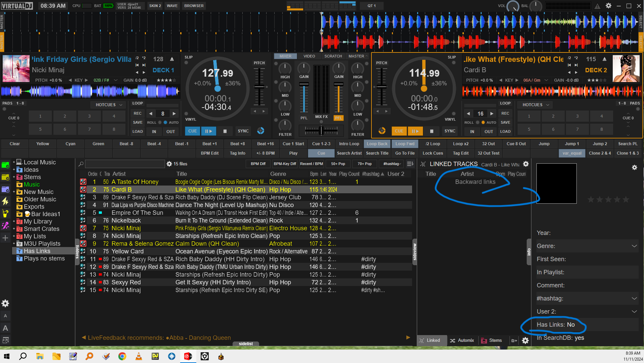Click the BPM Edit button

click(210, 153)
